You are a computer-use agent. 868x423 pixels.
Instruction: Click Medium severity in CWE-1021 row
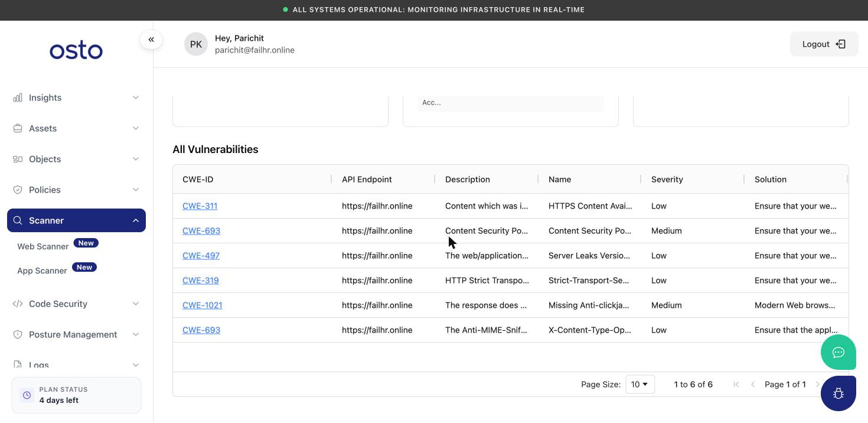pos(667,305)
